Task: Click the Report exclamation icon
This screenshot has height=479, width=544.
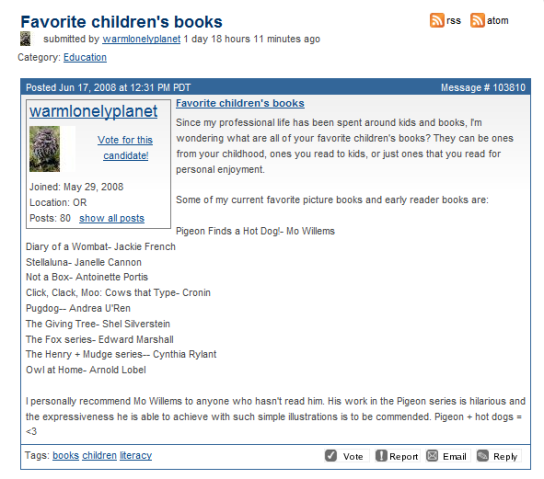Action: [x=381, y=455]
